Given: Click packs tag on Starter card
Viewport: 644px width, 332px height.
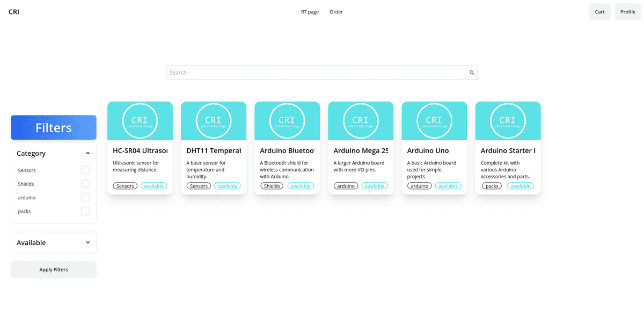Looking at the screenshot, I should (x=492, y=186).
